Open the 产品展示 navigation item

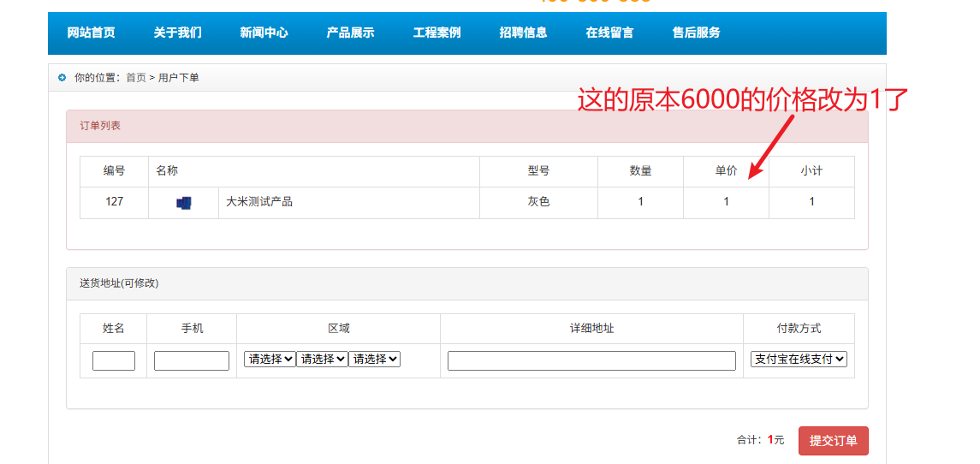pos(350,33)
